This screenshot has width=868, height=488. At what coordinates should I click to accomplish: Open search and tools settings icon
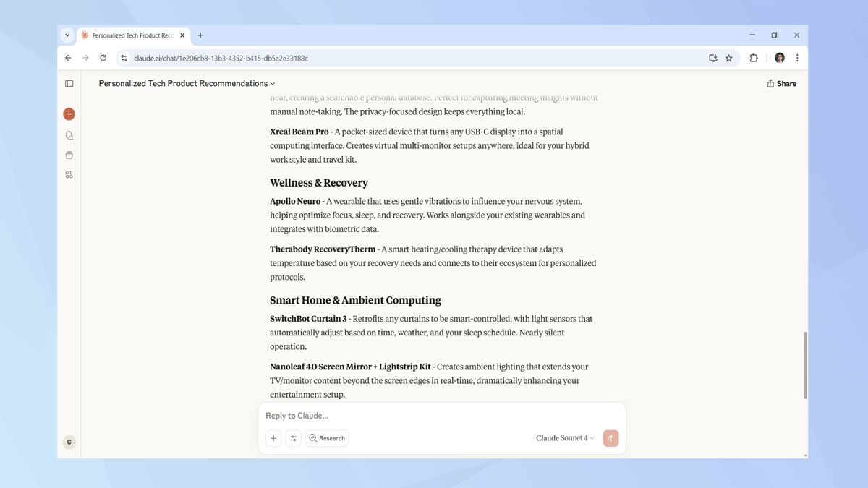293,438
